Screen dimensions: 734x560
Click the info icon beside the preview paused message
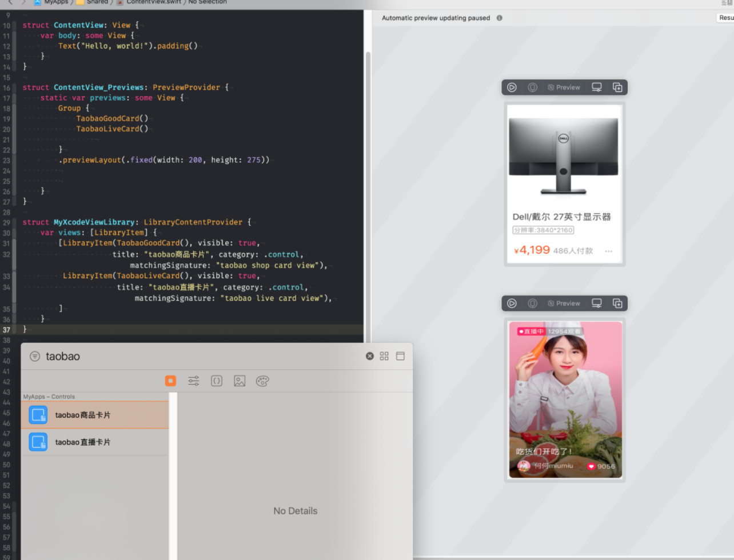click(499, 18)
